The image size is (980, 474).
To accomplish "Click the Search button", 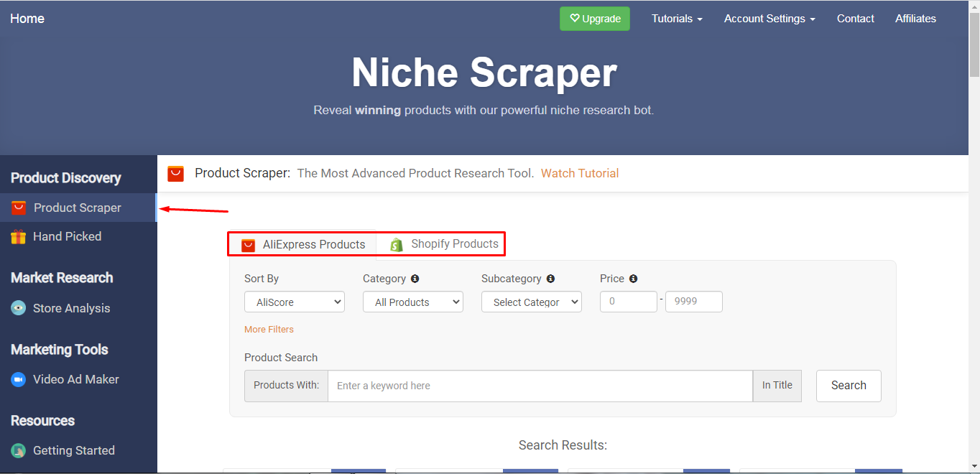I will point(849,386).
